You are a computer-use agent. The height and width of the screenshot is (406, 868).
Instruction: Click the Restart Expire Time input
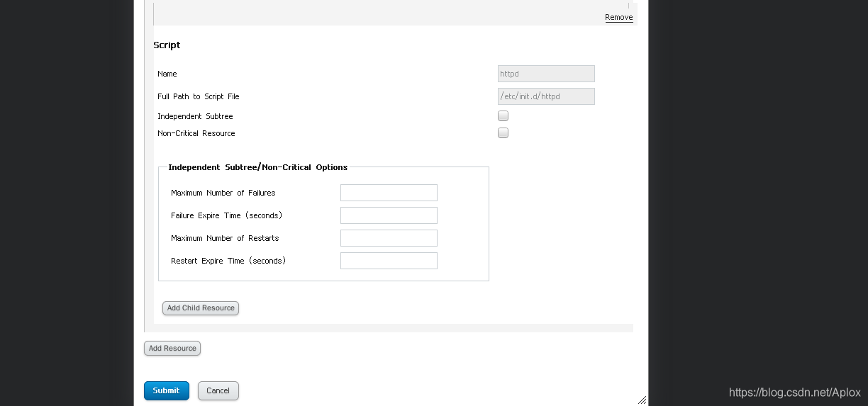click(389, 261)
